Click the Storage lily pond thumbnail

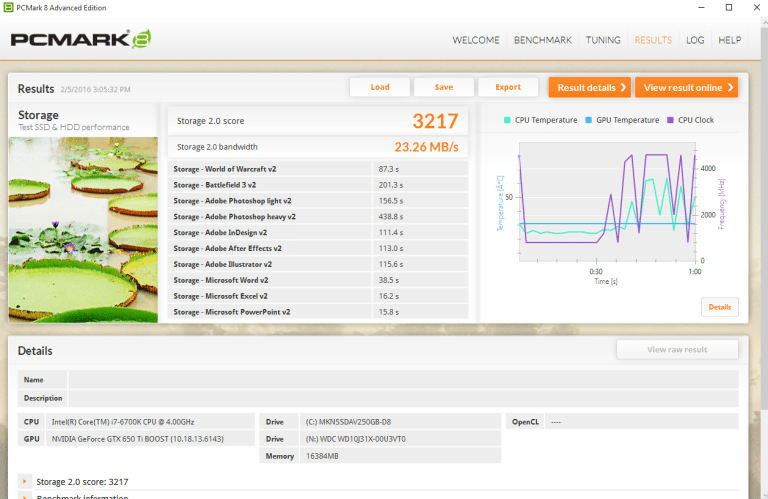[x=83, y=230]
